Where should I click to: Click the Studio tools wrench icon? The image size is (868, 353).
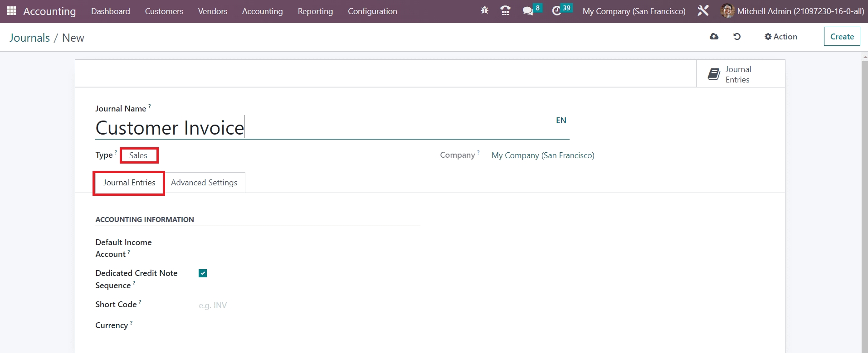coord(703,11)
